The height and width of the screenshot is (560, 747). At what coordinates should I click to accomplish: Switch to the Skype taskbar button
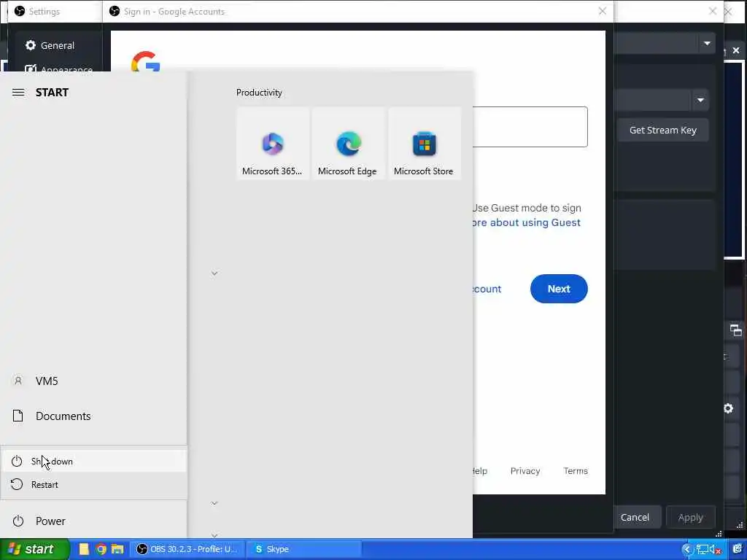304,549
